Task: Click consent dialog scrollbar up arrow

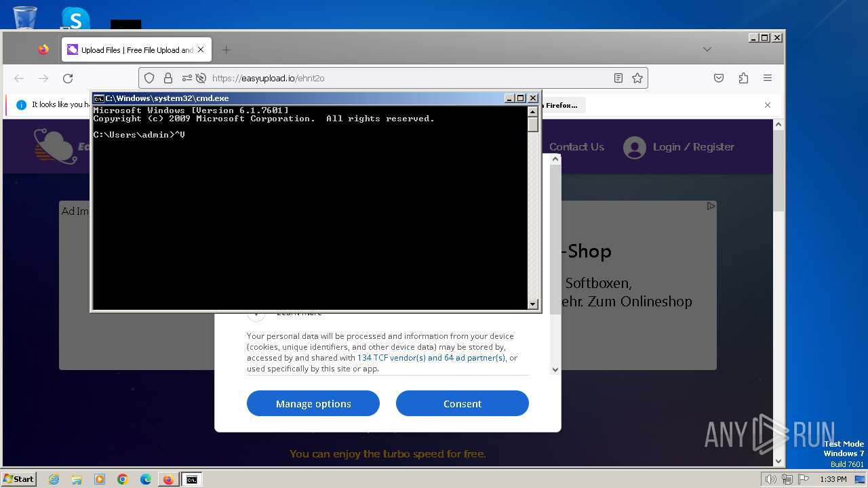Action: coord(555,159)
